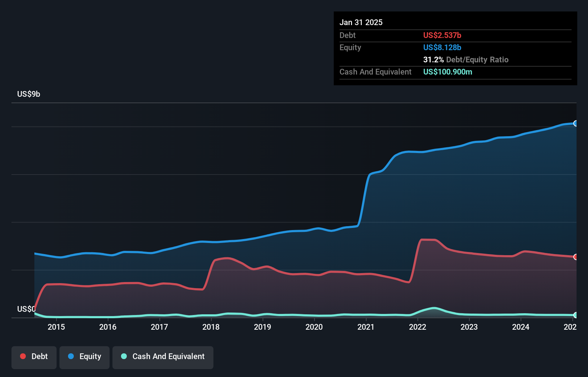Click the Debt row label in tooltip
This screenshot has width=588, height=377.
pos(347,35)
